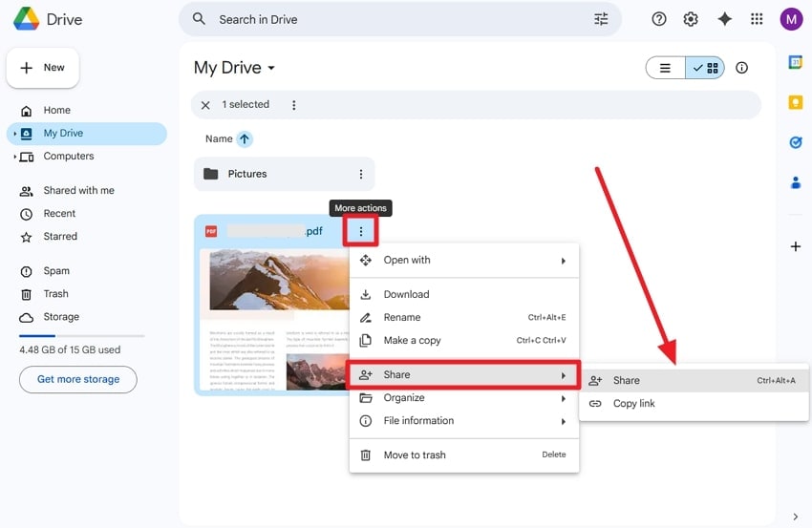
Task: Open Starred items
Action: pos(87,237)
